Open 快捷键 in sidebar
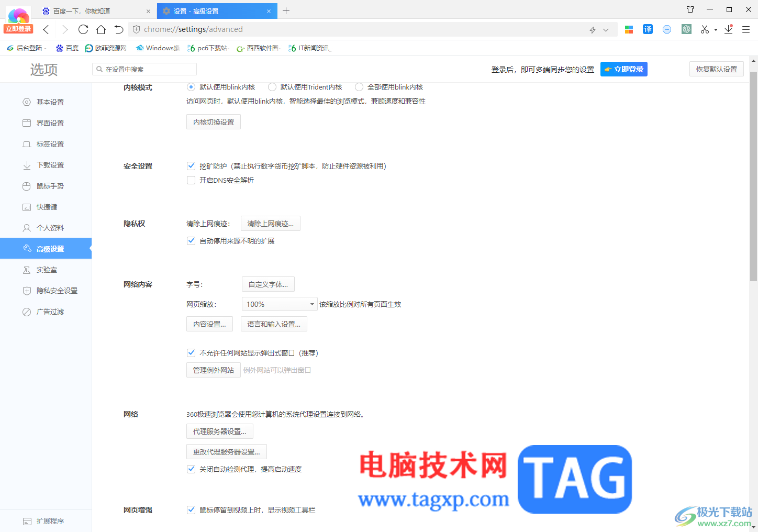Viewport: 758px width, 532px height. [x=46, y=207]
